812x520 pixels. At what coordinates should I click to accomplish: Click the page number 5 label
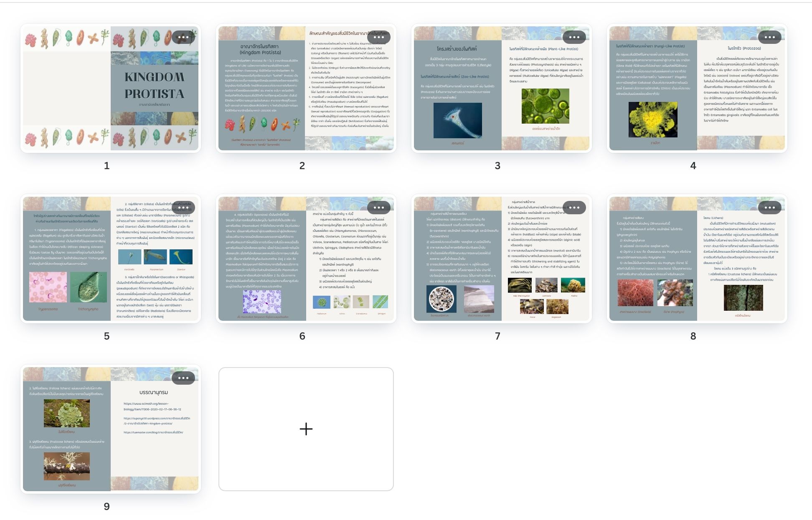(107, 336)
